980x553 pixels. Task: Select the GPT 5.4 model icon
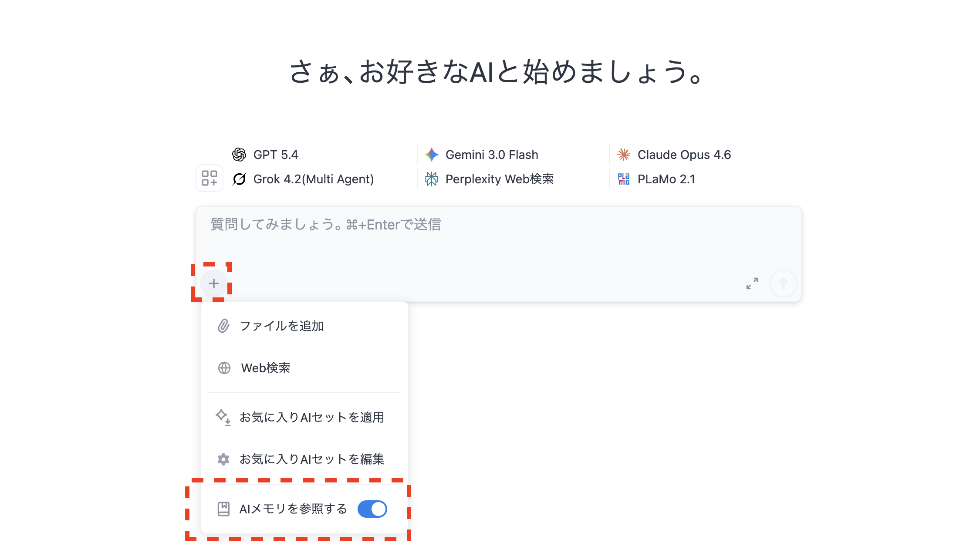click(x=240, y=154)
